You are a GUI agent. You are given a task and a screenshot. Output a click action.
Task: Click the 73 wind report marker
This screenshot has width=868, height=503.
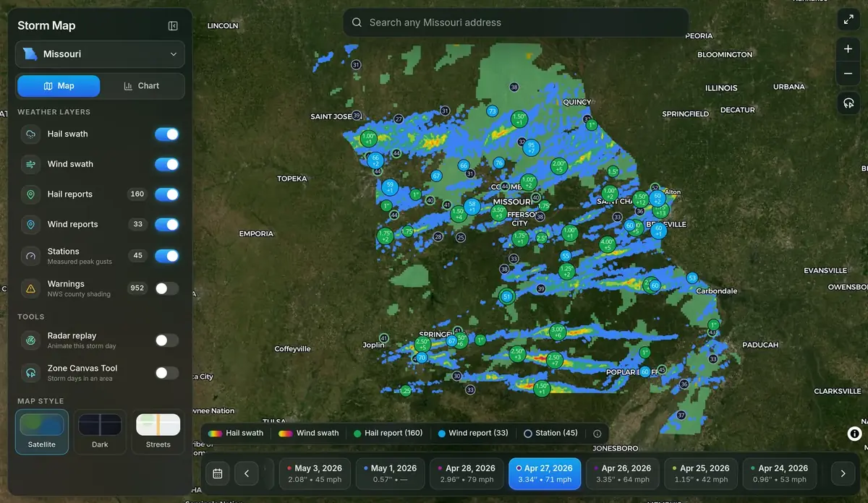pyautogui.click(x=492, y=111)
